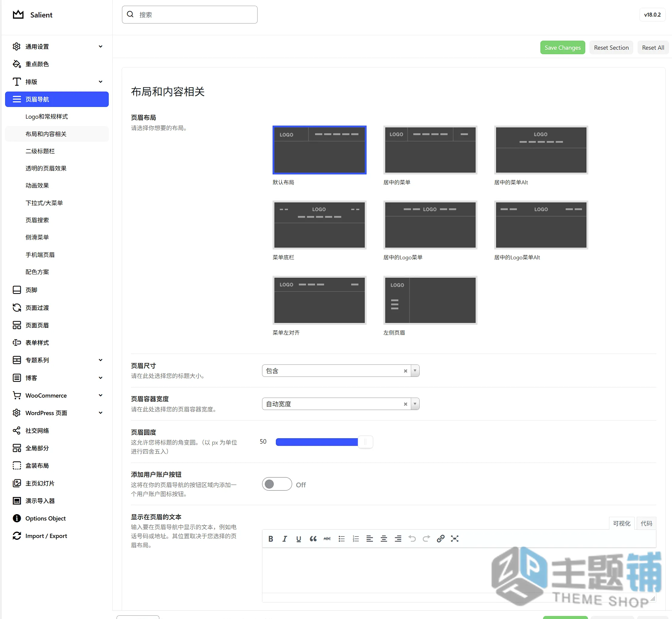Go to 透明的页眉效果 settings
This screenshot has height=619, width=672.
tap(46, 168)
